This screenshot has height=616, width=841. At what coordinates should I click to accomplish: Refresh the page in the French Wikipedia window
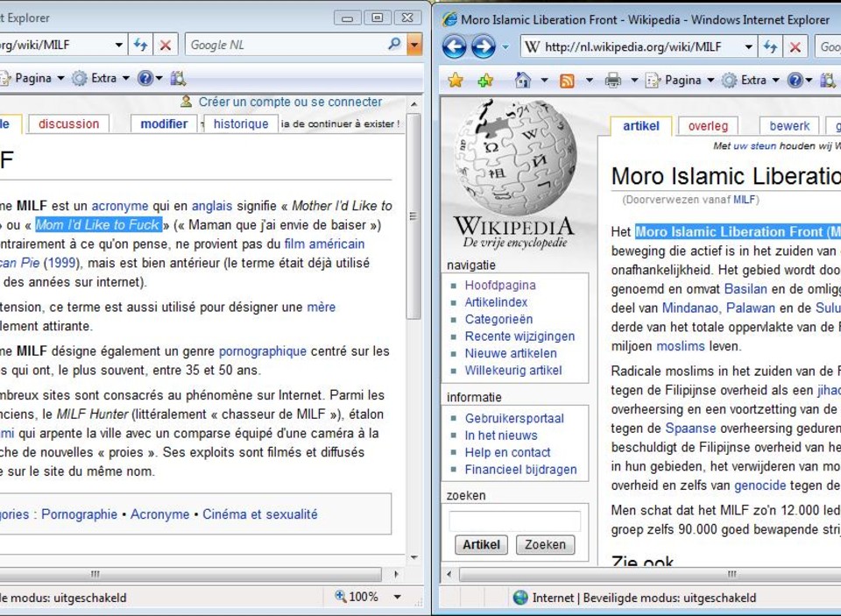tap(140, 45)
